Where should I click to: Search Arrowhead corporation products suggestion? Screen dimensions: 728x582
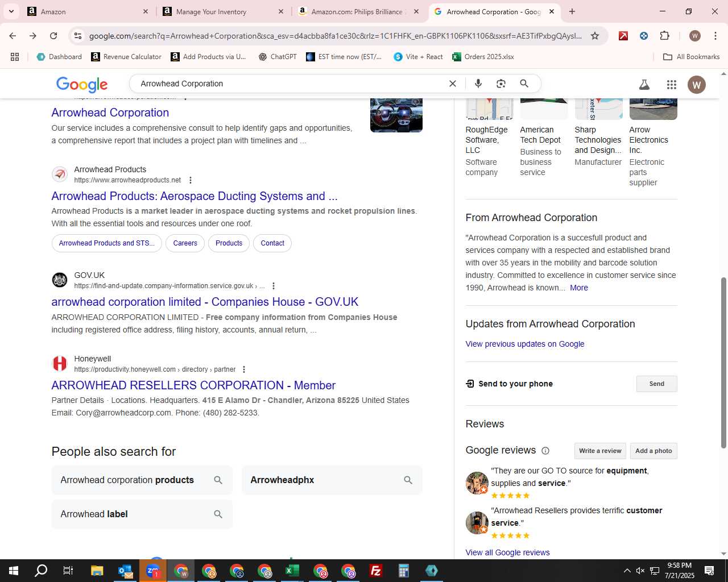[142, 480]
